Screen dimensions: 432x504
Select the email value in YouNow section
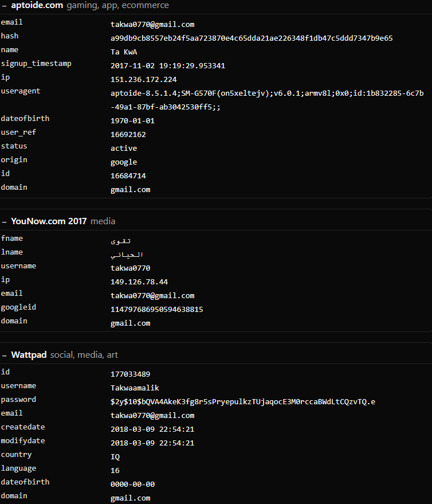pos(152,296)
